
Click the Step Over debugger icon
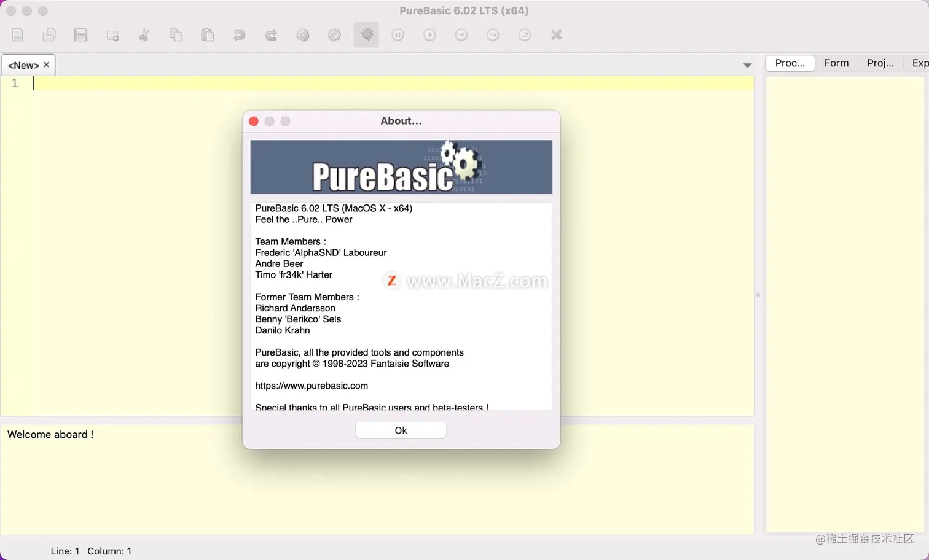pos(493,35)
